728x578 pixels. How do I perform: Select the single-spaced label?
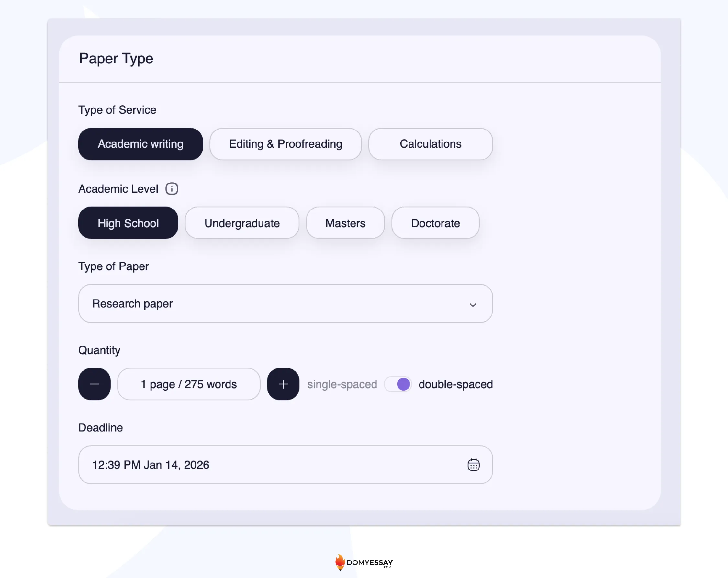pyautogui.click(x=342, y=384)
